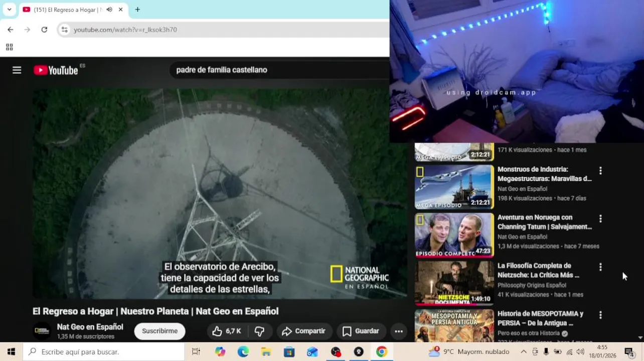Open Nat Geo en Español channel avatar
Viewport: 644px width, 361px height.
42,331
